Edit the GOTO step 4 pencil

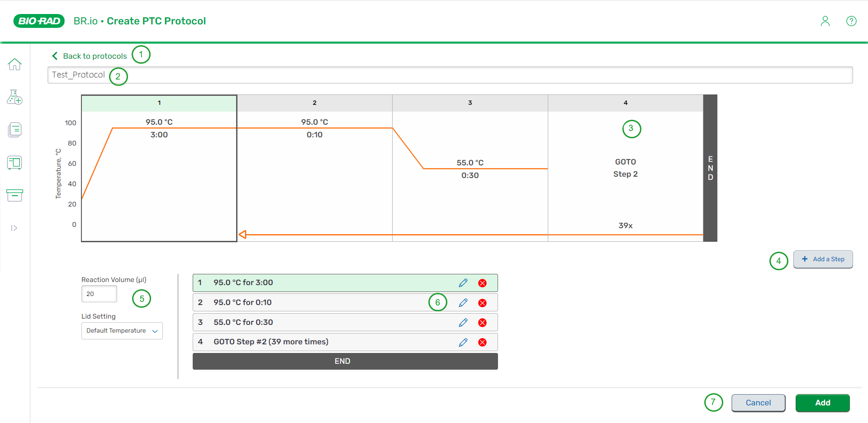coord(463,343)
